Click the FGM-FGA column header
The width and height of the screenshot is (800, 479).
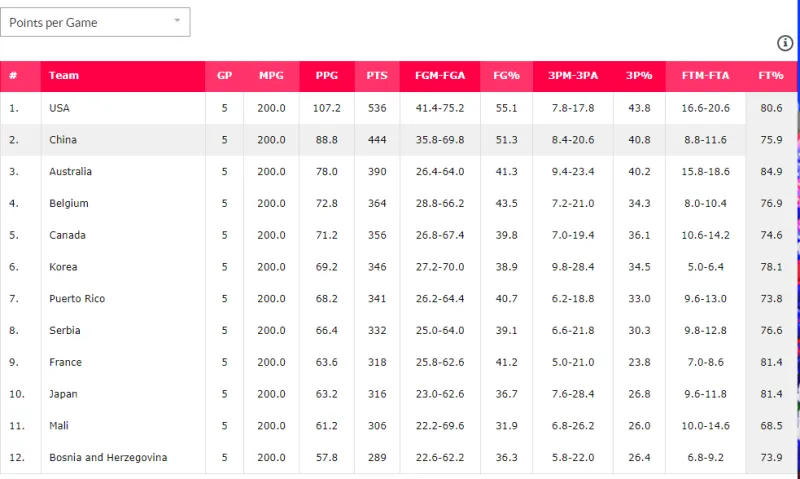439,76
